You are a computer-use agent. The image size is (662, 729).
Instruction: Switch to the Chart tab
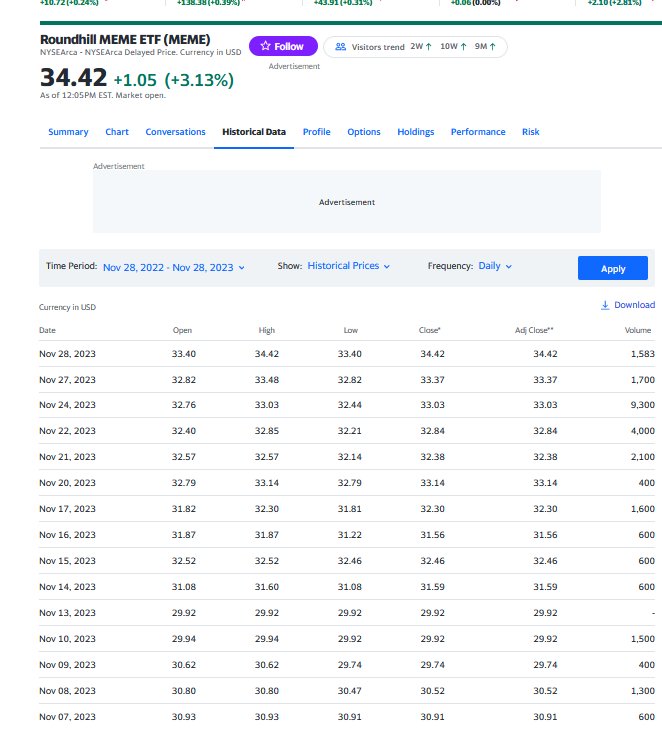(117, 132)
